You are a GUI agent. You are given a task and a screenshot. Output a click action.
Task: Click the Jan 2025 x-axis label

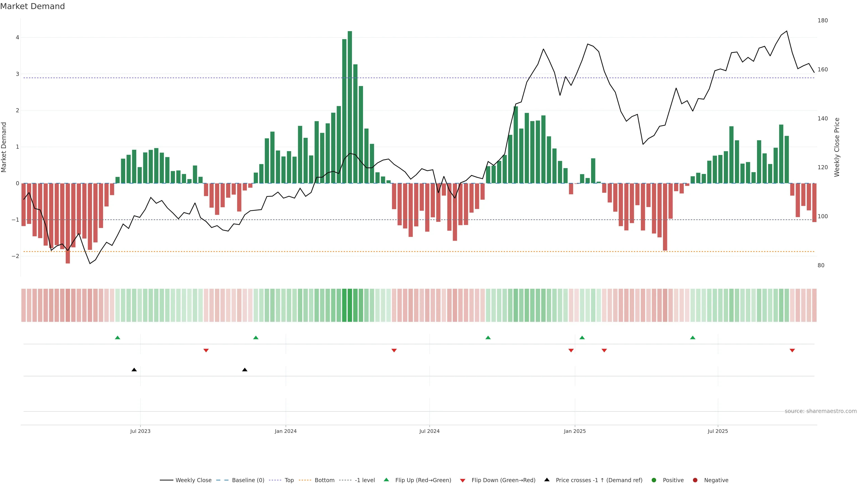point(575,432)
